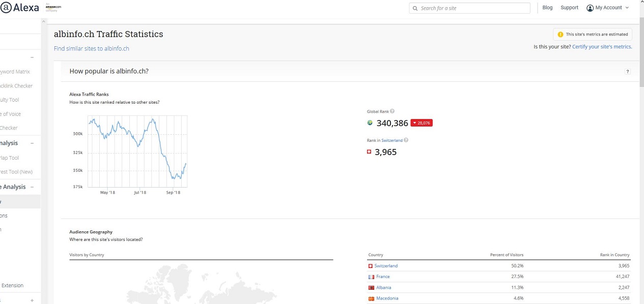Image resolution: width=644 pixels, height=304 pixels.
Task: Click the My Account profile avatar icon
Action: (x=590, y=8)
